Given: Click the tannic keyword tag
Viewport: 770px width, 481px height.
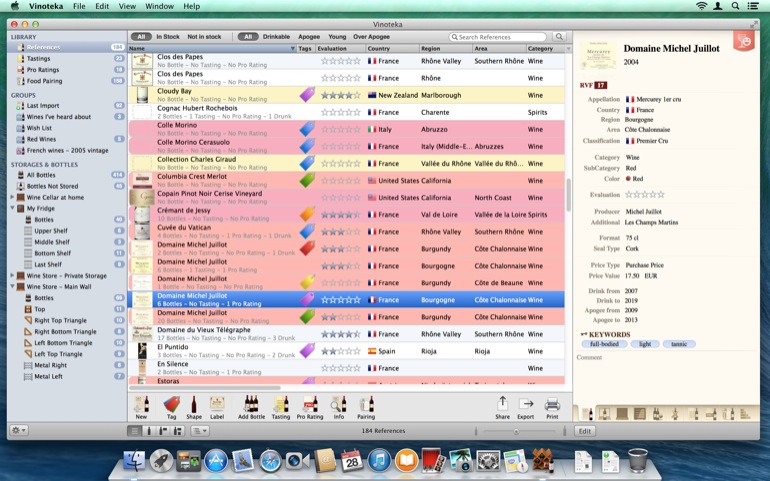Looking at the screenshot, I should tap(679, 344).
